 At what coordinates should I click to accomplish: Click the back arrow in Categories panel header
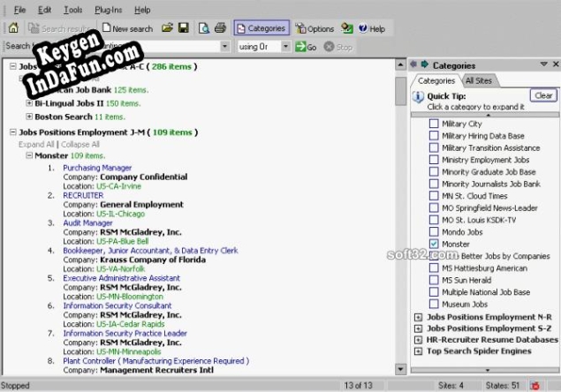pos(413,64)
